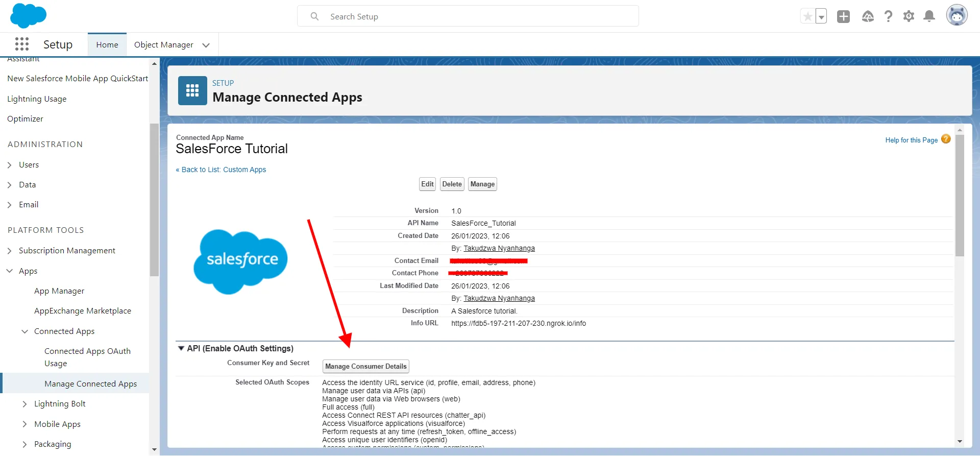
Task: Click the Manage Consumer Details button
Action: 366,367
